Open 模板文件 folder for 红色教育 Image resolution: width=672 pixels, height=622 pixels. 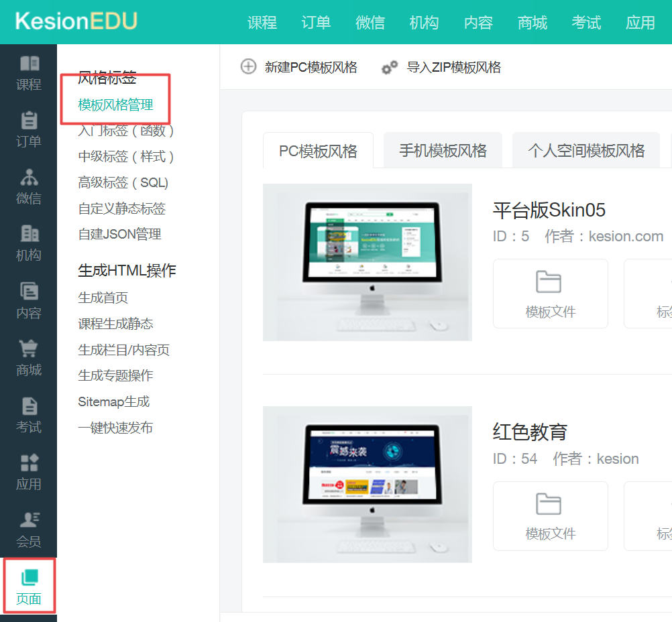(551, 515)
